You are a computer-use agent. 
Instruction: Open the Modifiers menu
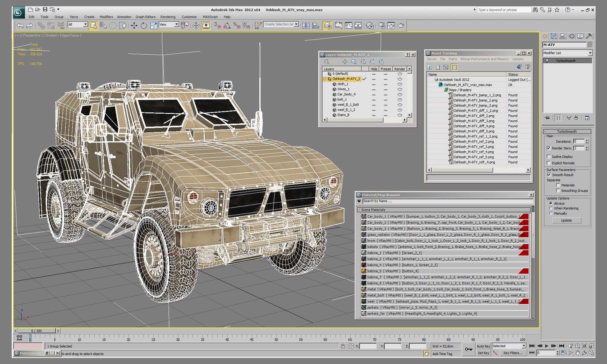click(x=106, y=17)
